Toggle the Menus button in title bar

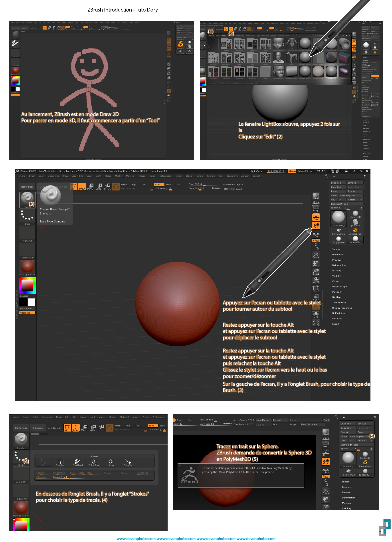pos(292,171)
